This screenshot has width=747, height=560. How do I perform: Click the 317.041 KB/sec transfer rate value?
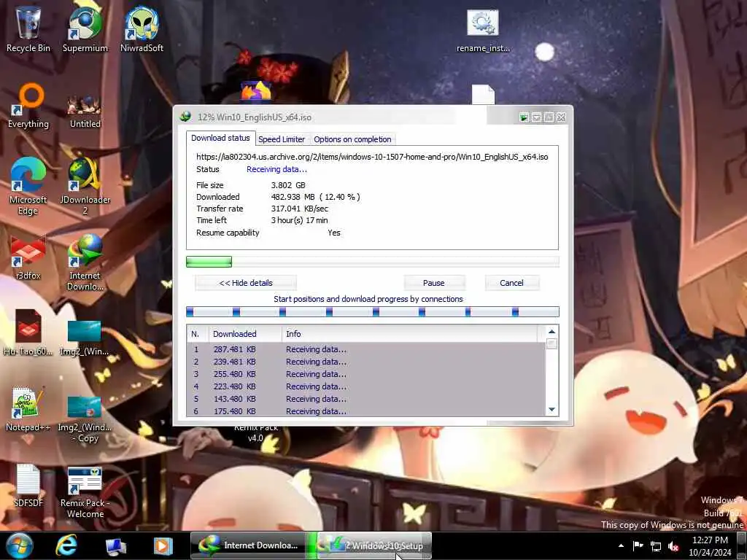pyautogui.click(x=300, y=209)
